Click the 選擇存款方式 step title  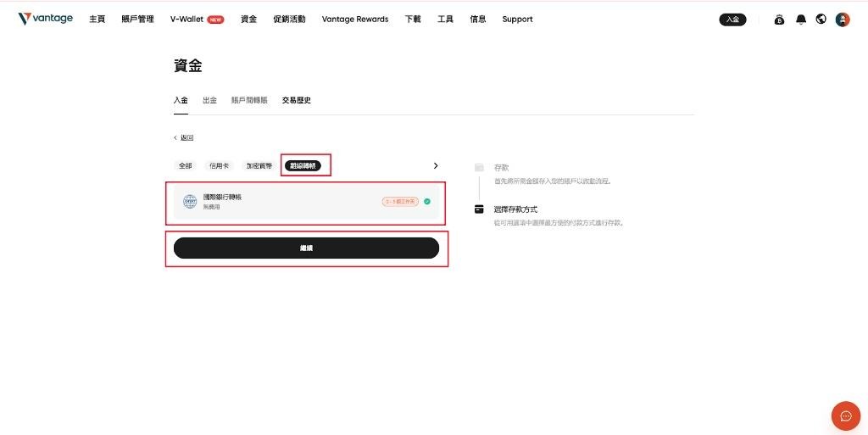point(515,209)
